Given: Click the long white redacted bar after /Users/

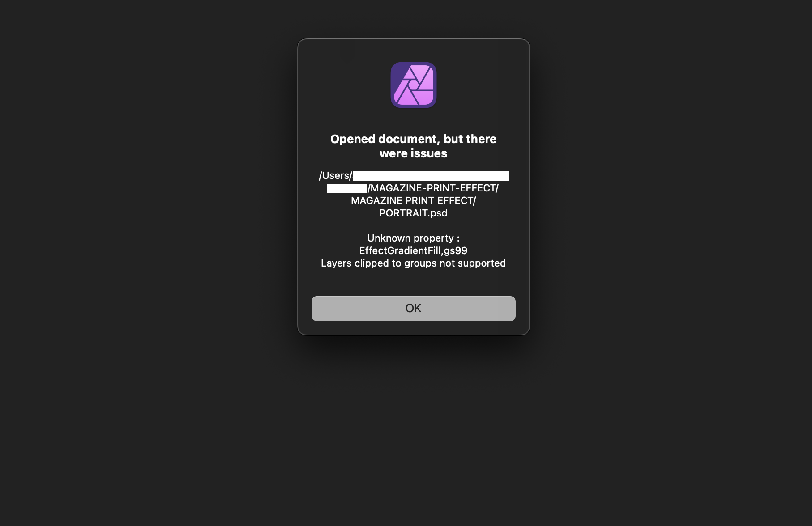Looking at the screenshot, I should point(431,176).
